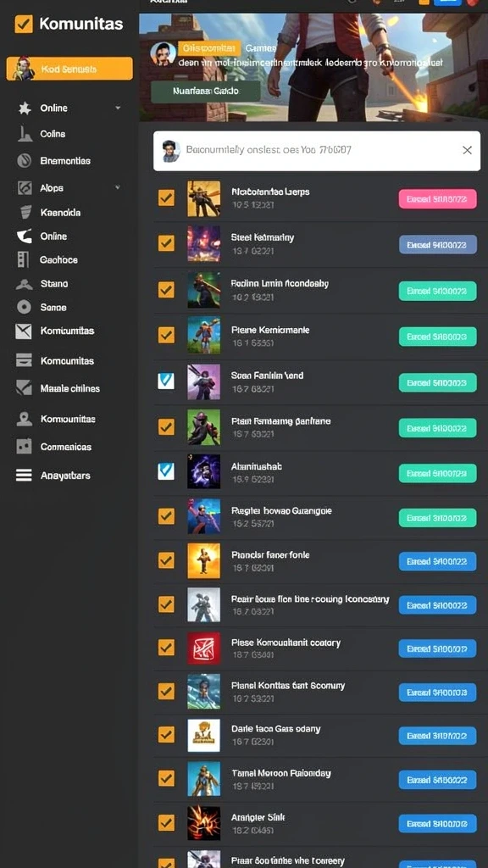This screenshot has width=488, height=868.
Task: Click the star icon beside Online
Action: [25, 108]
